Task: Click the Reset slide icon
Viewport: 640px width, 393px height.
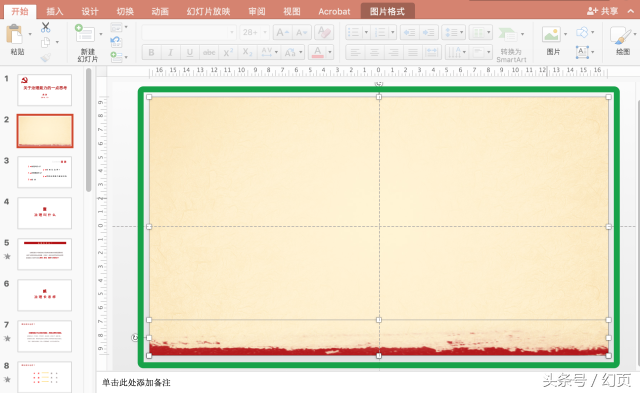Action: [116, 42]
